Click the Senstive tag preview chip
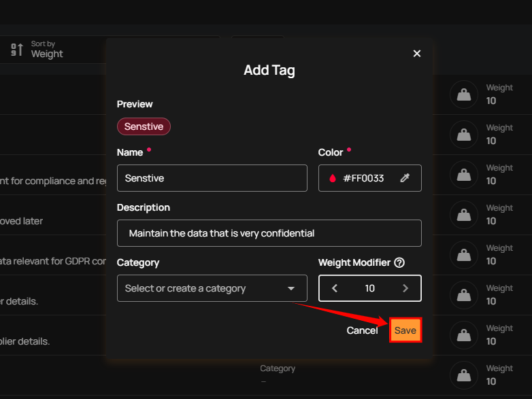 [144, 126]
